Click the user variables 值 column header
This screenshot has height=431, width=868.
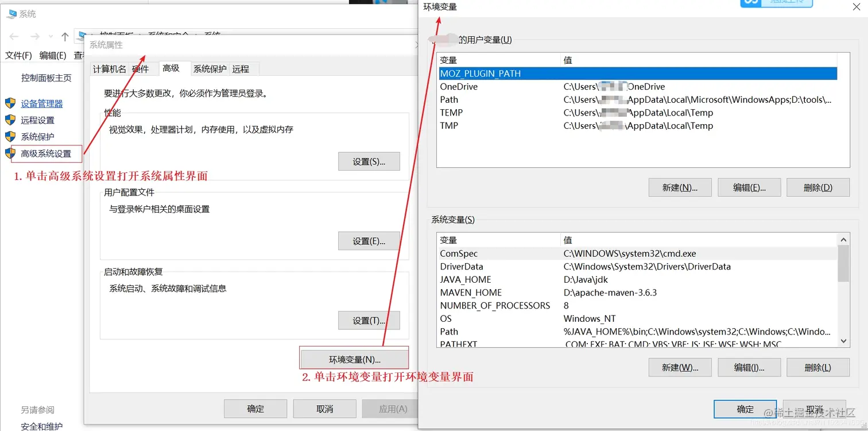coord(699,60)
